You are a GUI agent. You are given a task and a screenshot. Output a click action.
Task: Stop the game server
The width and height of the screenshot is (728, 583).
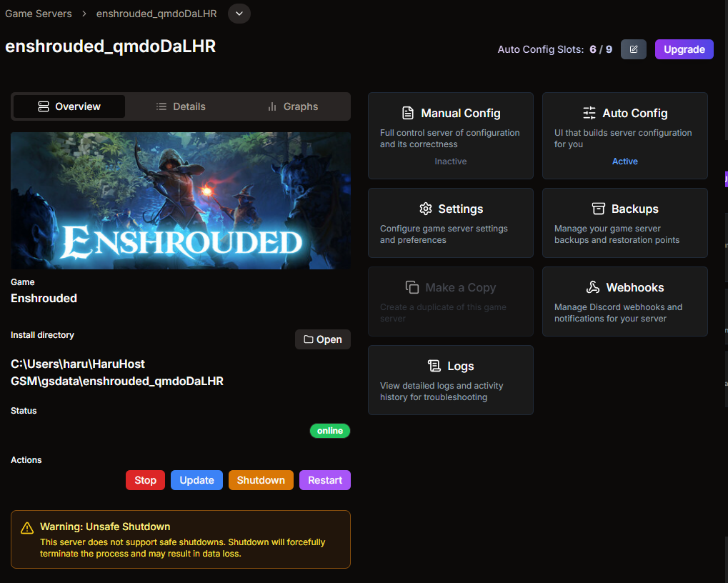[x=145, y=480]
